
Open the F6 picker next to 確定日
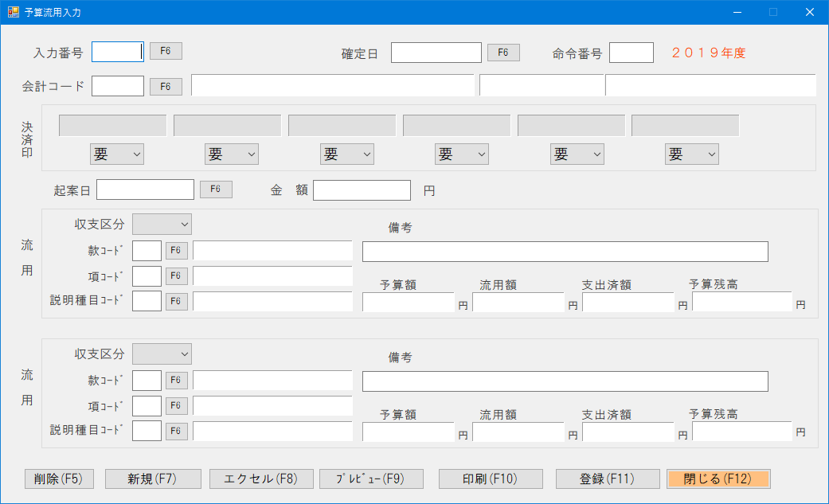click(x=503, y=53)
